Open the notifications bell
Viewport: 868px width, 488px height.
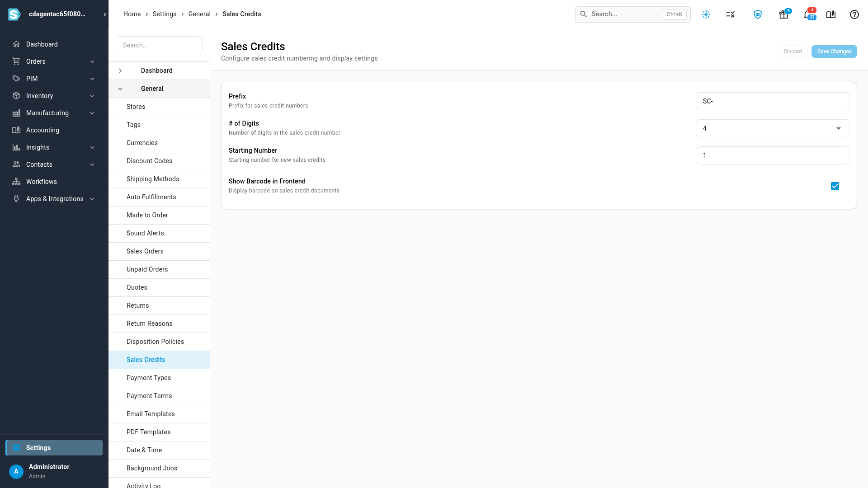[807, 14]
